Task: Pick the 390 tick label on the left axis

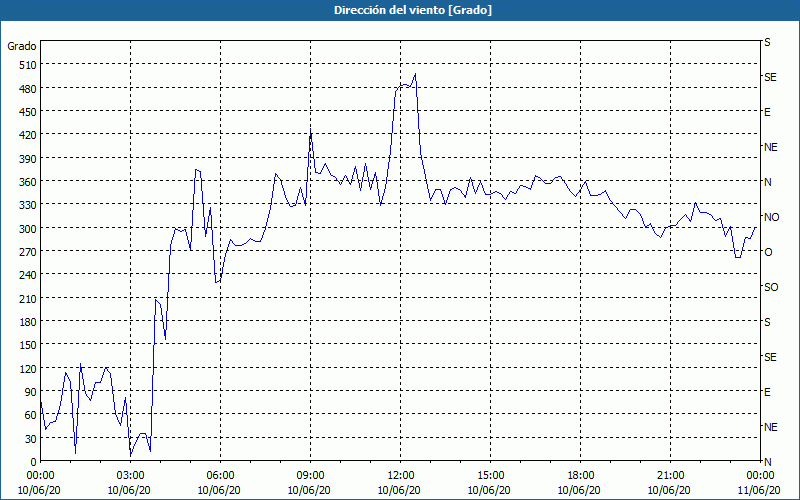Action: point(28,159)
